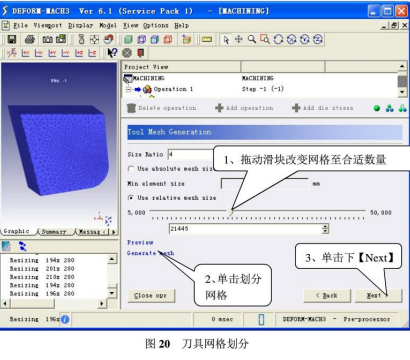Screen dimensions: 410x360
Task: Click the red wireframe cube view icon
Action: (x=168, y=40)
